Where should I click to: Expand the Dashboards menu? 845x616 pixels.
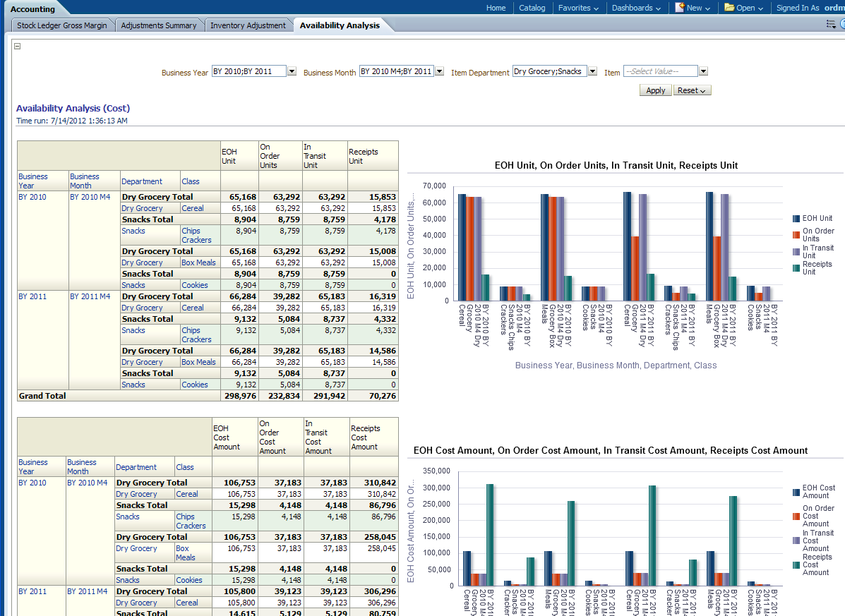[x=636, y=8]
